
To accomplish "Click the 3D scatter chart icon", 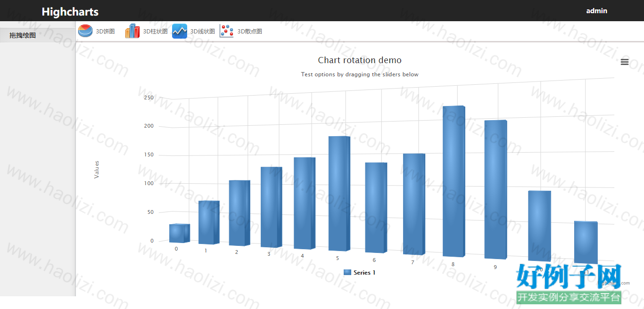I will (227, 31).
